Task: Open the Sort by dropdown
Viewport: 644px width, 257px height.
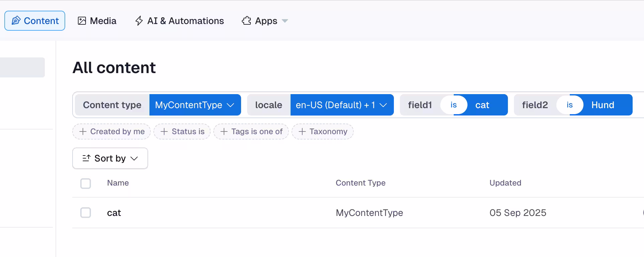Action: tap(110, 158)
